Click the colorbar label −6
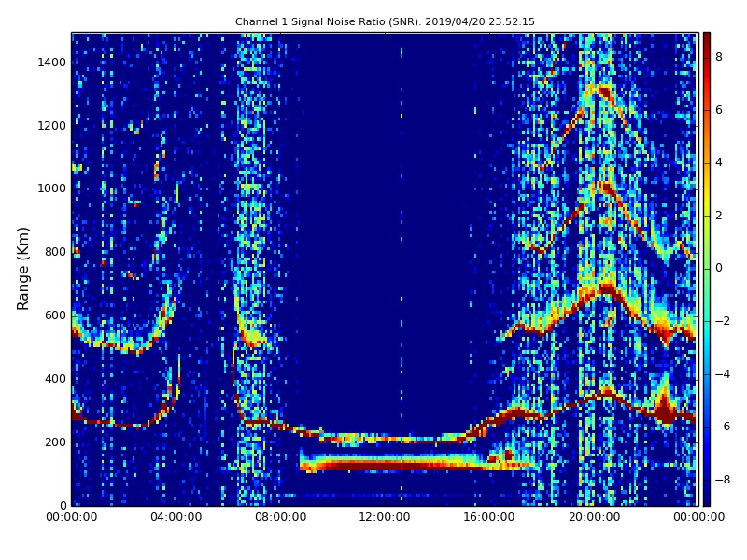 723,427
